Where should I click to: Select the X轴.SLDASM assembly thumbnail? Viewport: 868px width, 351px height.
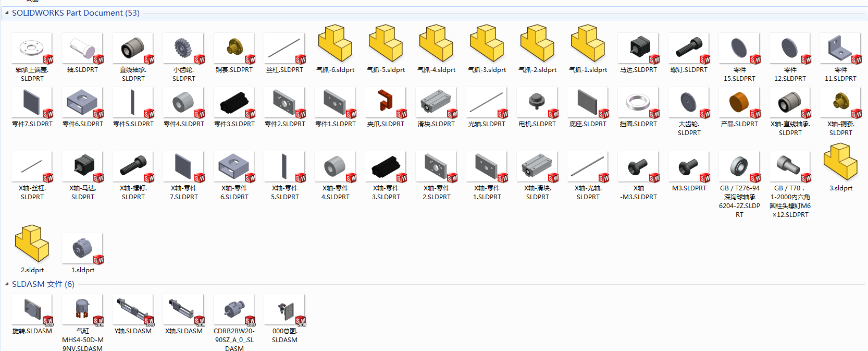coord(184,310)
